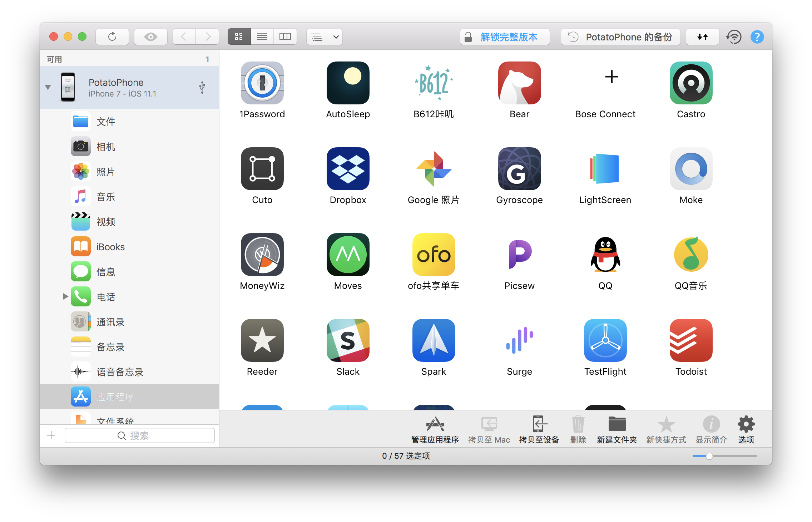Open 语音备忘录 in the sidebar
812x522 pixels.
point(129,372)
